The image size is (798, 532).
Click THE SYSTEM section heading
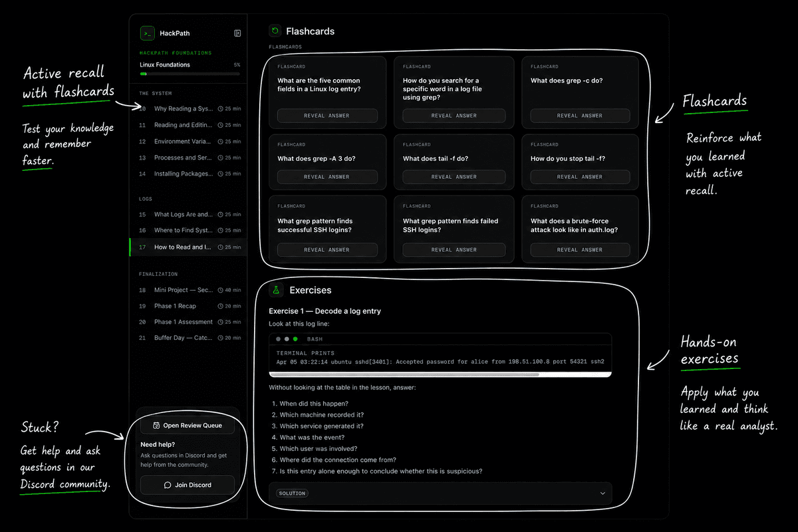pos(156,93)
